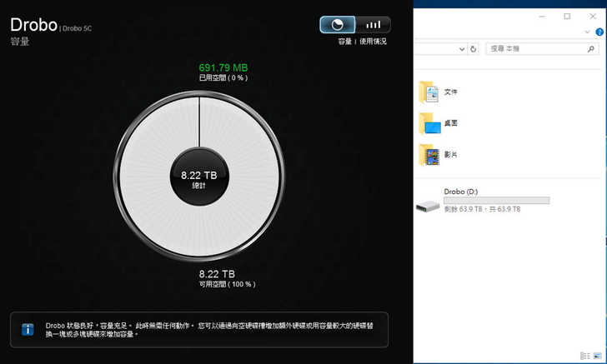Click the blue info icon in status box
This screenshot has width=607, height=364.
click(x=28, y=330)
